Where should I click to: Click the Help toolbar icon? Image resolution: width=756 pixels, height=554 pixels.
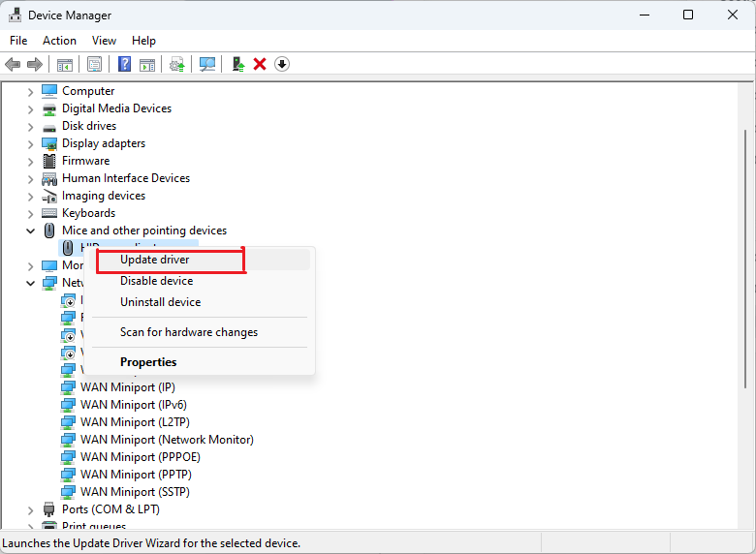[x=124, y=64]
